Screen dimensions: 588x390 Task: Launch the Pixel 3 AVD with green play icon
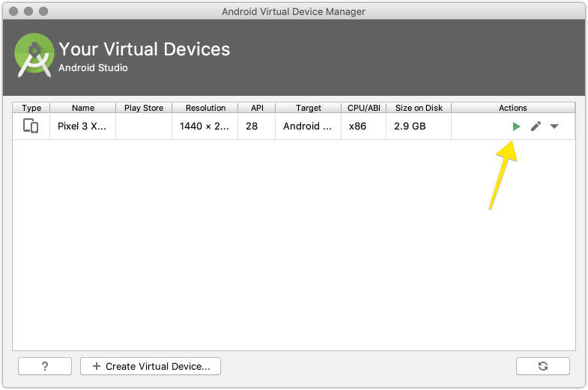[516, 127]
